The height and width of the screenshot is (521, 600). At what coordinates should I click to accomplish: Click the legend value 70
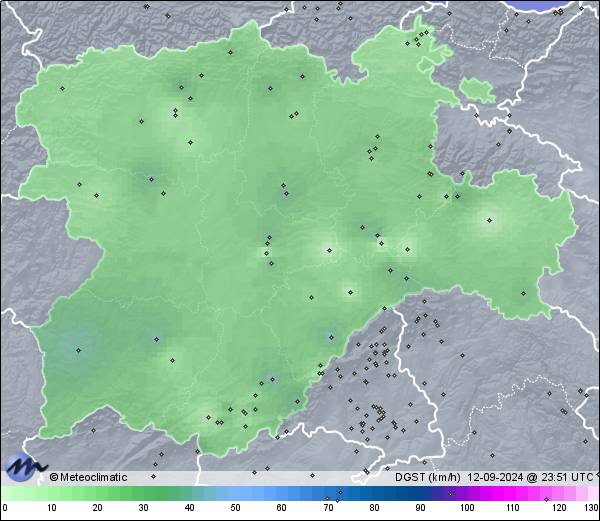pos(328,508)
